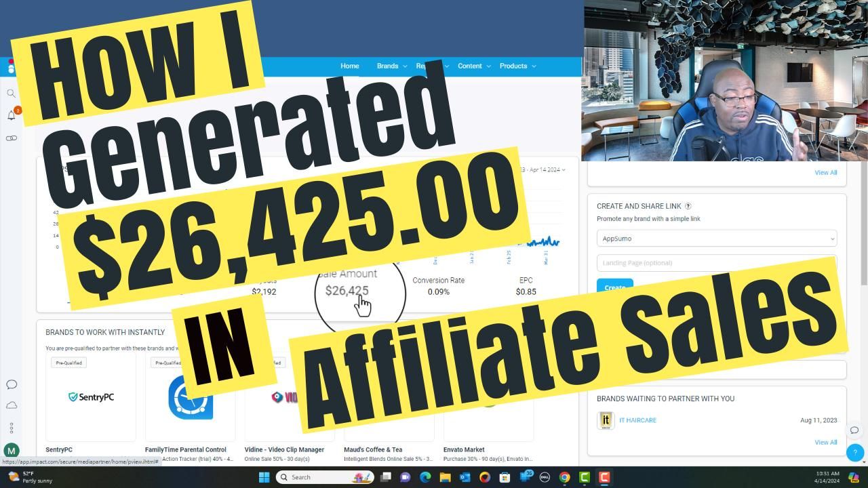Image resolution: width=868 pixels, height=488 pixels.
Task: Open the search magnifier in the left sidebar
Action: coord(11,93)
